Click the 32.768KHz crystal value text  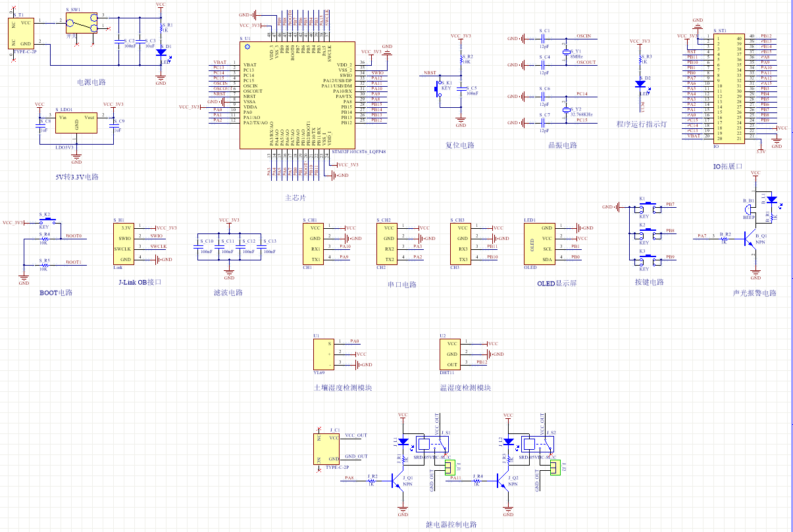(582, 114)
